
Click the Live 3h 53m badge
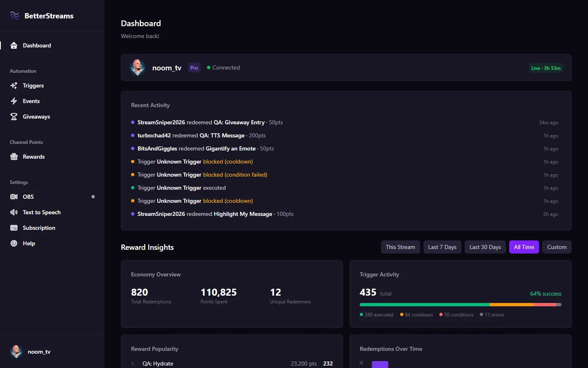pyautogui.click(x=546, y=68)
